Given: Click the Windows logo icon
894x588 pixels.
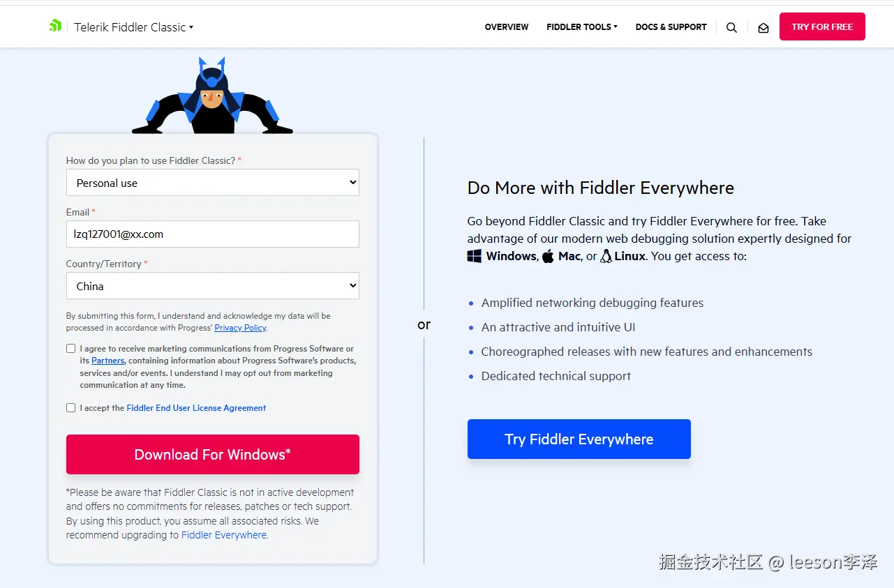Looking at the screenshot, I should point(475,256).
